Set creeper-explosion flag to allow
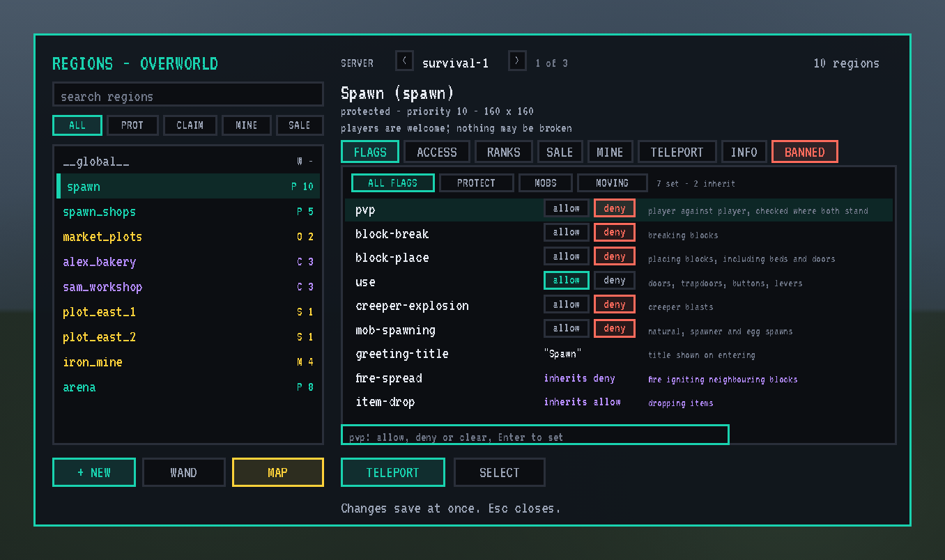 coord(567,304)
